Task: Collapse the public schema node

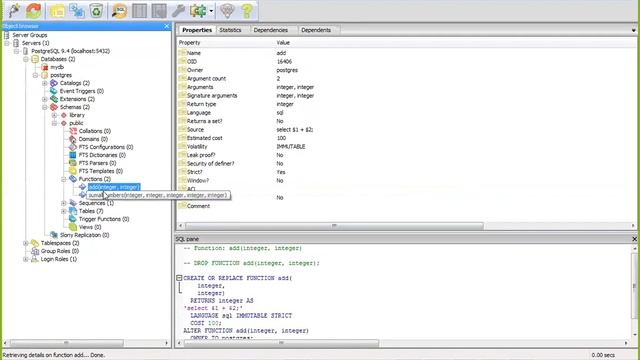Action: click(54, 123)
